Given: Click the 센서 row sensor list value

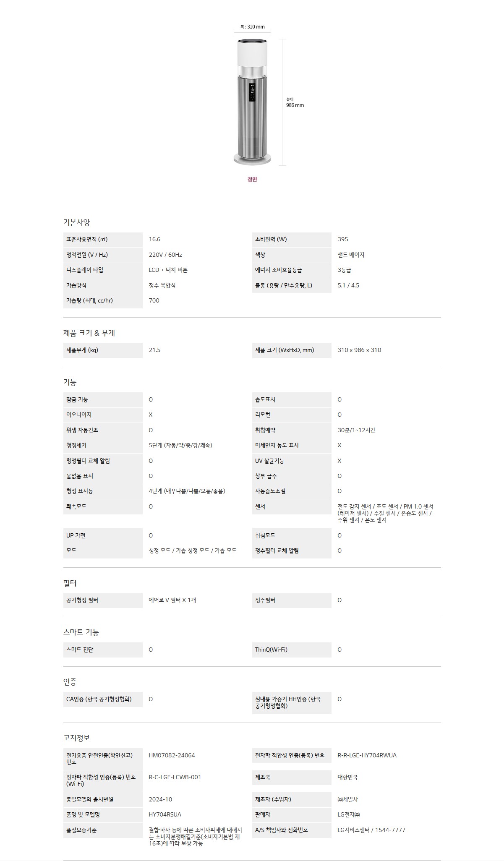Looking at the screenshot, I should tap(385, 513).
